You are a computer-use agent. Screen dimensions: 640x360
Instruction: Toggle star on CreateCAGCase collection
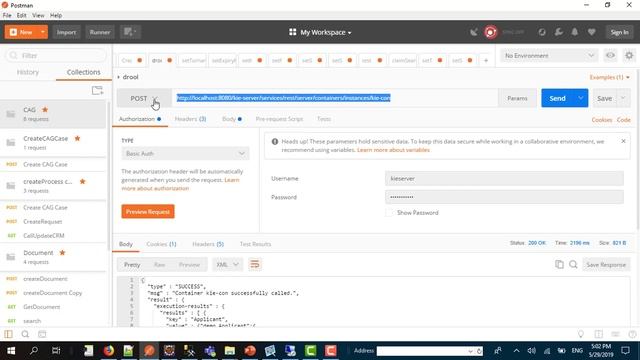coord(77,138)
